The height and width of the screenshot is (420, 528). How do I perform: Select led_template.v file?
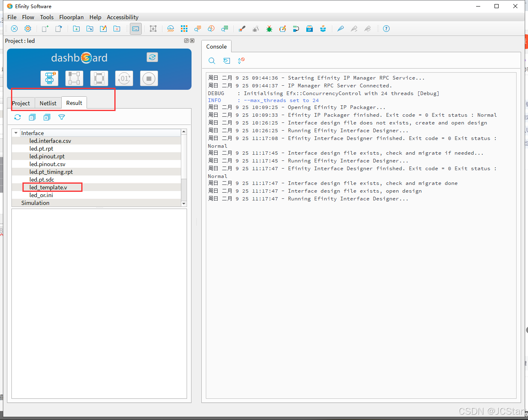48,187
